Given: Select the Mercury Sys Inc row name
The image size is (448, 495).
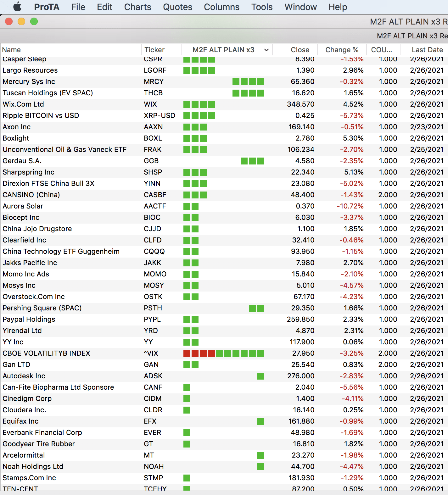Looking at the screenshot, I should (29, 81).
